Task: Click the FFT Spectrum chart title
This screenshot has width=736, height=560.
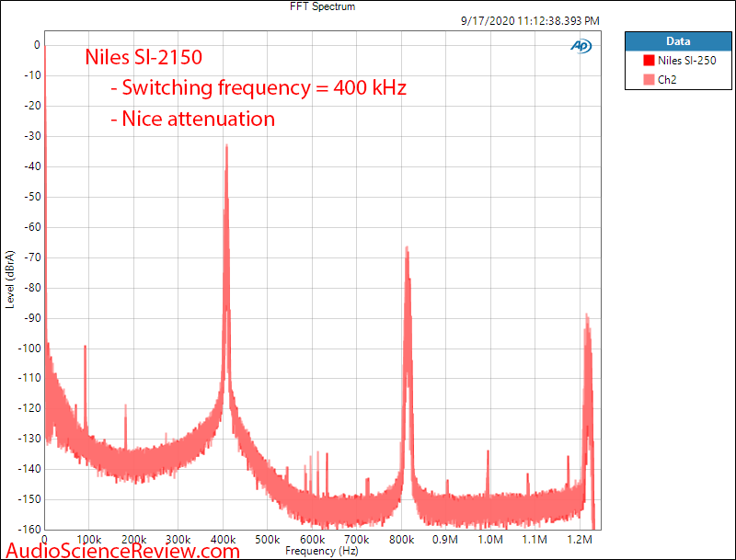Action: [x=323, y=6]
